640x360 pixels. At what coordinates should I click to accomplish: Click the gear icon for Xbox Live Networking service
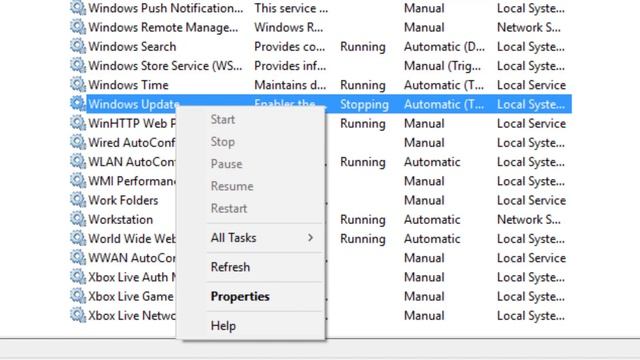point(78,315)
